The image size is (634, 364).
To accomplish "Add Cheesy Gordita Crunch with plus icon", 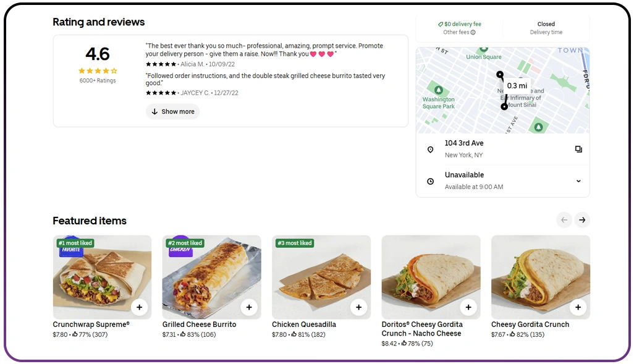I will [x=578, y=307].
